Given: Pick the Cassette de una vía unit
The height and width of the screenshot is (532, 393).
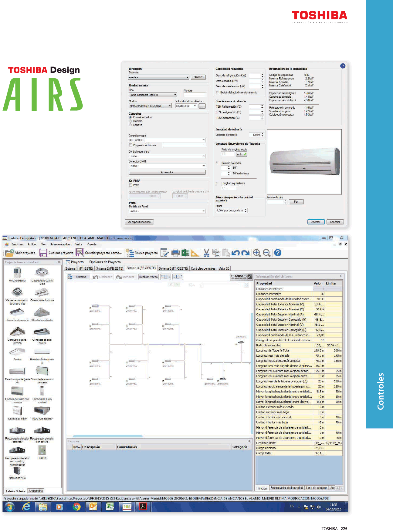Looking at the screenshot, I should 17,312.
